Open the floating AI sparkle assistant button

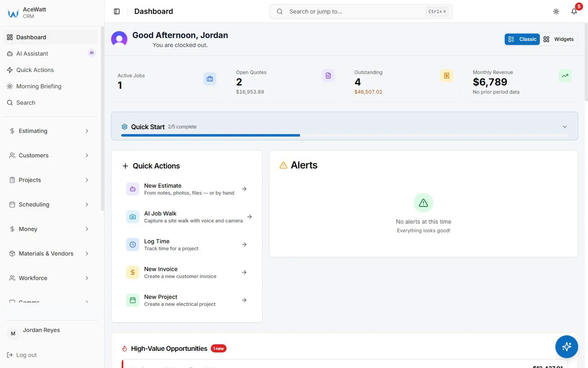tap(567, 347)
